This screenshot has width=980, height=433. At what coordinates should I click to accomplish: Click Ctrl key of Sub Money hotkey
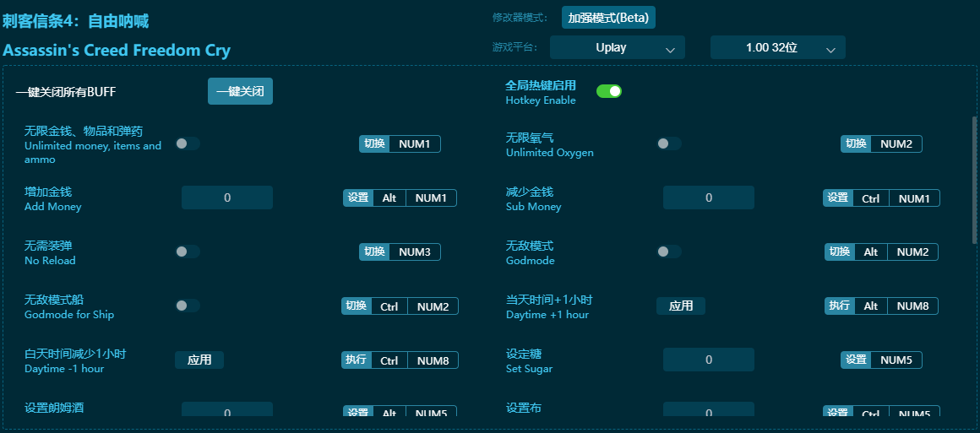871,198
